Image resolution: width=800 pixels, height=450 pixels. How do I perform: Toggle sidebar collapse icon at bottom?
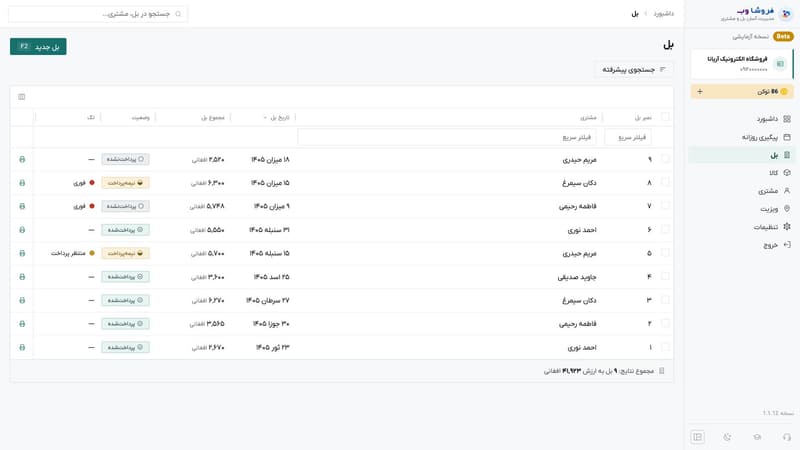697,437
